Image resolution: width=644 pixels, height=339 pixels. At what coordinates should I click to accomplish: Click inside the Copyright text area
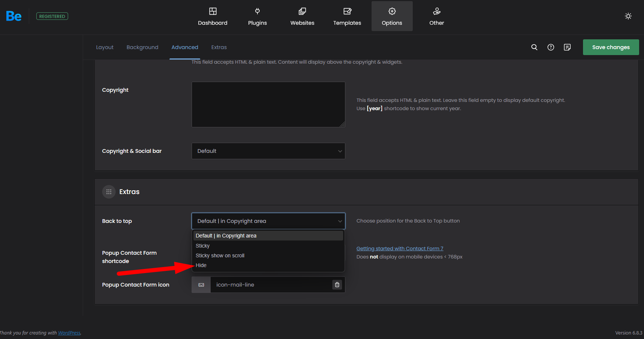tap(268, 105)
